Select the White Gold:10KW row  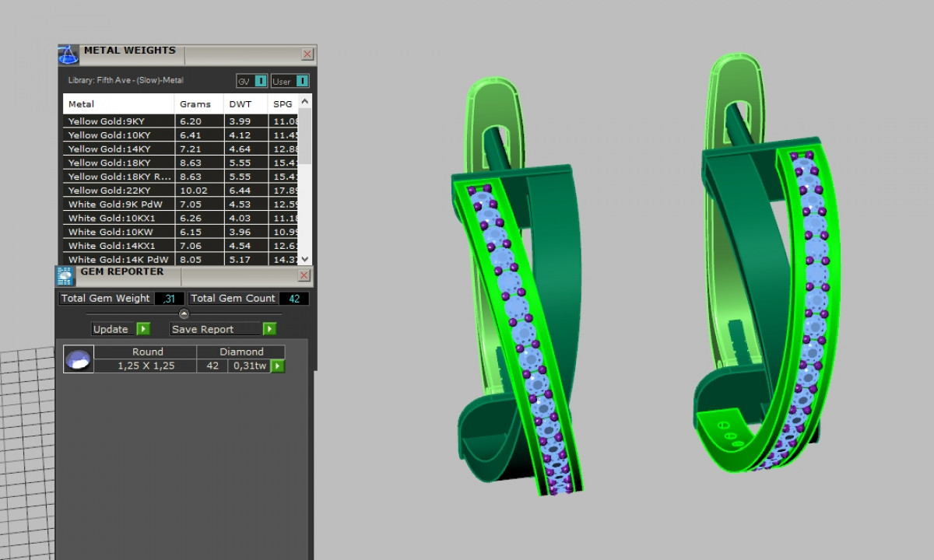pos(117,232)
